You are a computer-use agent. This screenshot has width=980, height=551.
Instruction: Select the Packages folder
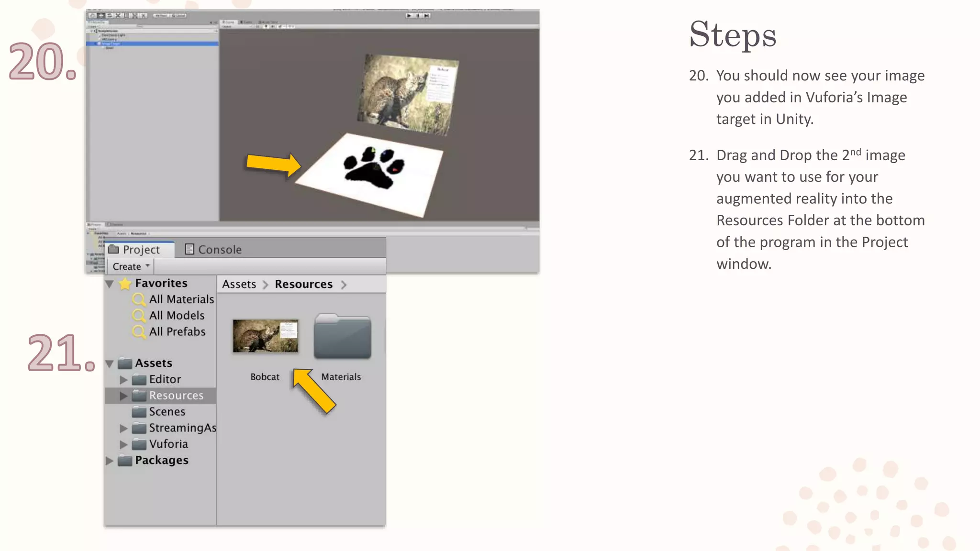click(x=161, y=460)
